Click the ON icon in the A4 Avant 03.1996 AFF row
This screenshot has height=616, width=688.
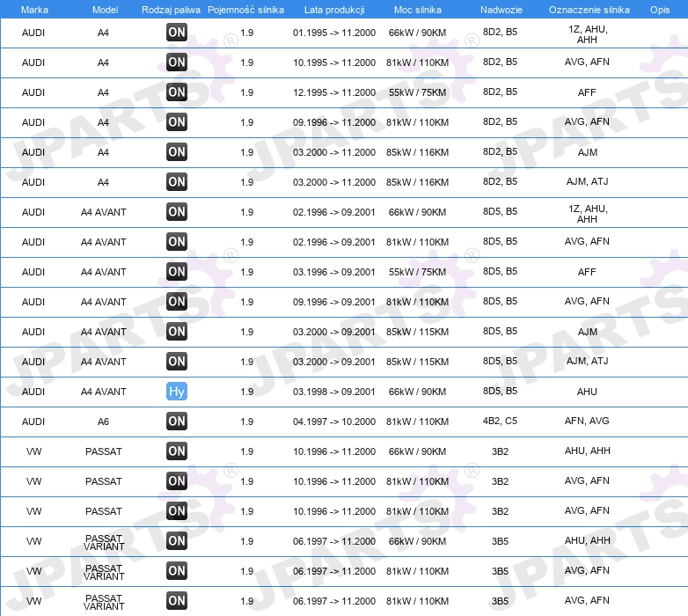click(177, 271)
